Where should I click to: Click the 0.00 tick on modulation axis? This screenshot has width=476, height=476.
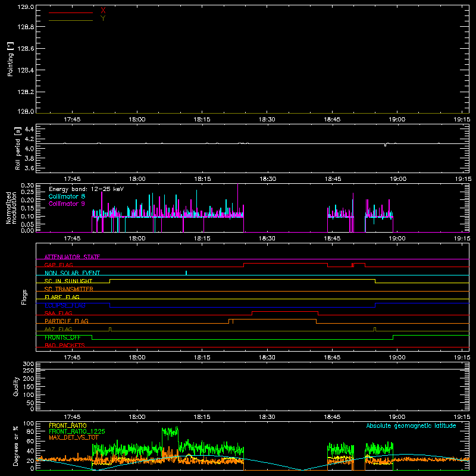27,230
